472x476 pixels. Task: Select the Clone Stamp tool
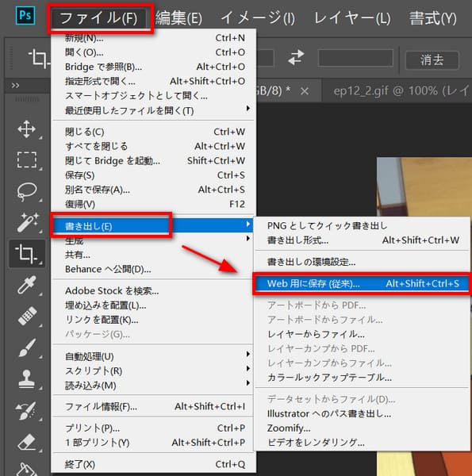[27, 379]
